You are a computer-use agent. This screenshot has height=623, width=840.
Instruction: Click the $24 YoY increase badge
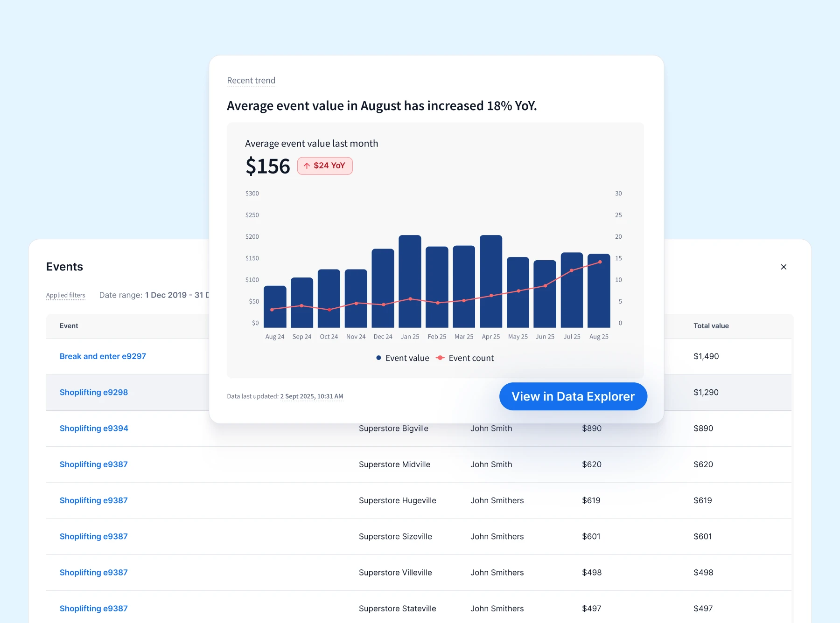coord(325,166)
